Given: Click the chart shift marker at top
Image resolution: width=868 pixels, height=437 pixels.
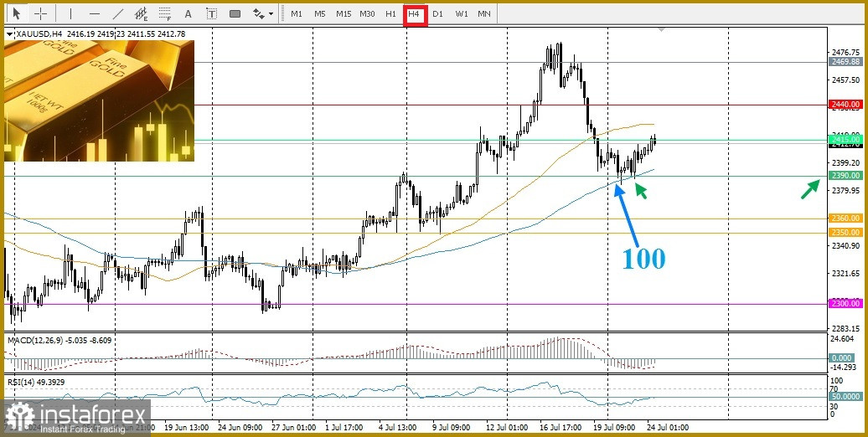Looking at the screenshot, I should 662,29.
